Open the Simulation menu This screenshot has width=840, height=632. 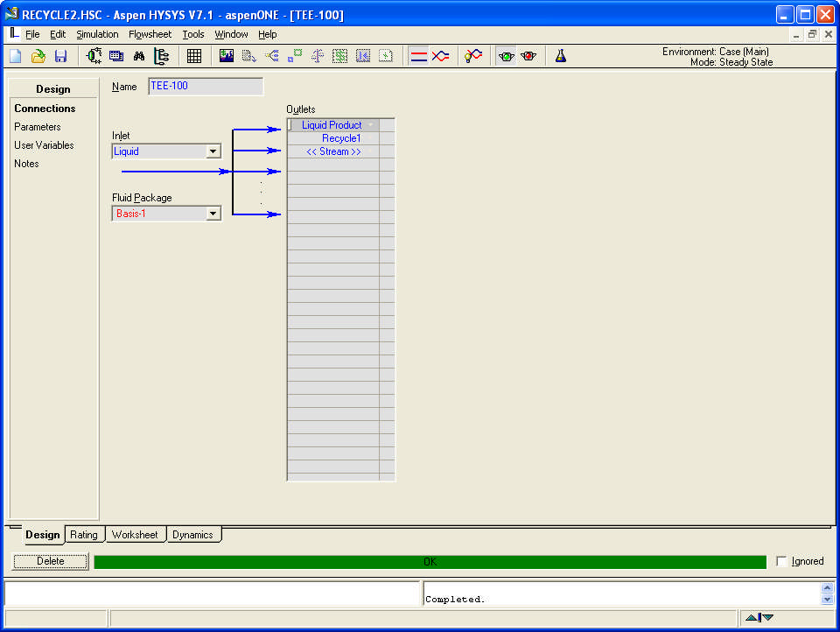click(97, 34)
